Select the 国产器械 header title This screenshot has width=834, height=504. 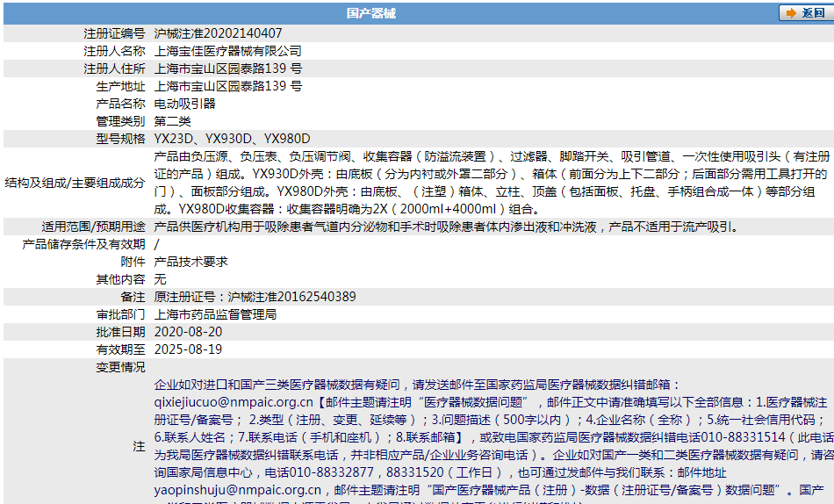(371, 13)
